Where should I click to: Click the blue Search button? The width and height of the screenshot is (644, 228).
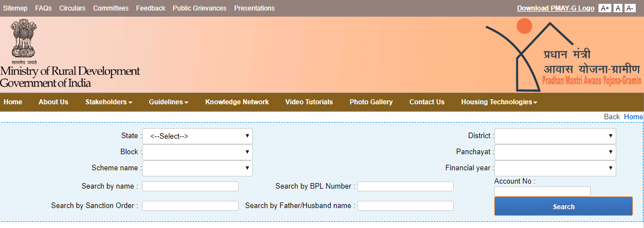pyautogui.click(x=564, y=206)
